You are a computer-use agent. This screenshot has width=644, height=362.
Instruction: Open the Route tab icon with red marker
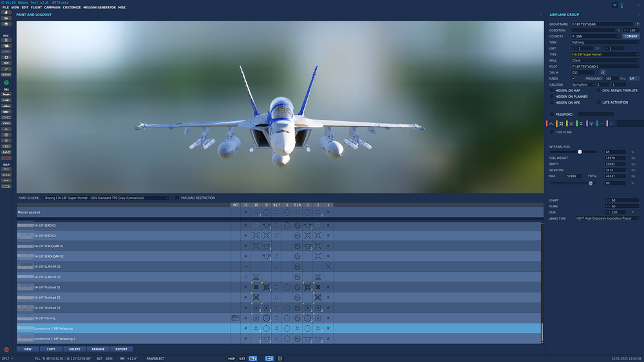click(551, 124)
